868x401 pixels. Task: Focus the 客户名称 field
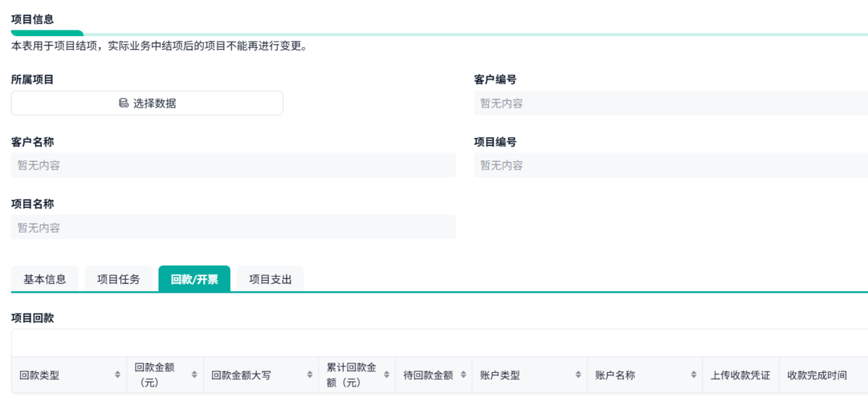click(233, 165)
